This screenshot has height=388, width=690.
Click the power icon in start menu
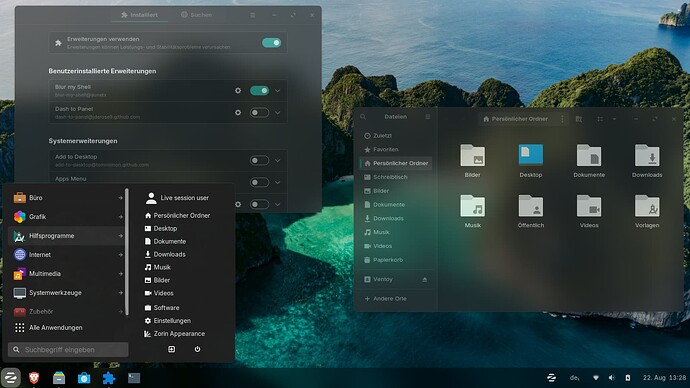(197, 349)
